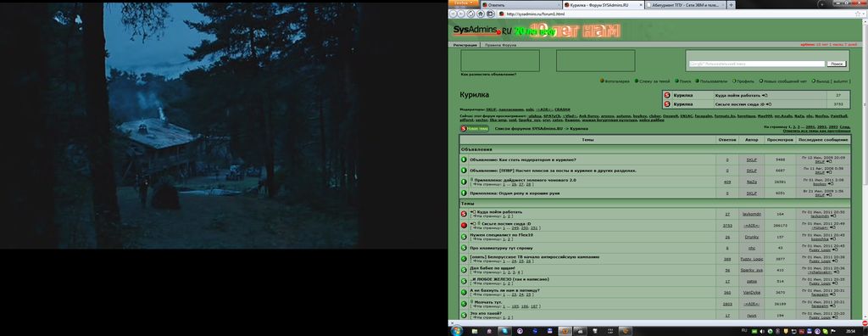Click status icon of Куда пойти работать topic
Viewport: 868px width, 336px height.
click(x=464, y=214)
